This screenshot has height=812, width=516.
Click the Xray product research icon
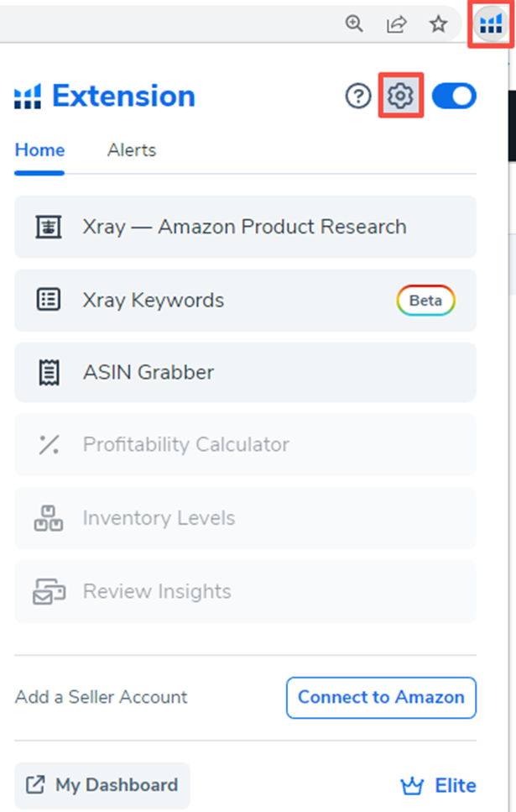tap(48, 227)
